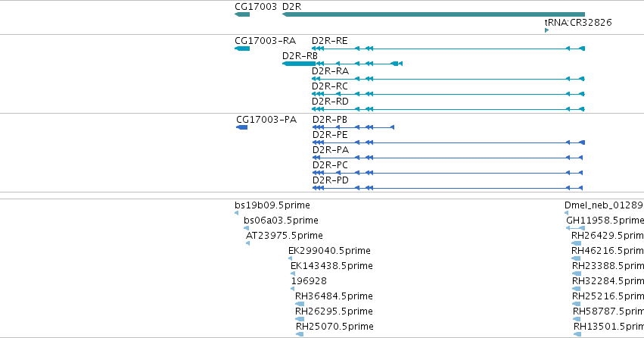644x338 pixels.
Task: Click the D2R-RD transcript label
Action: (x=330, y=102)
